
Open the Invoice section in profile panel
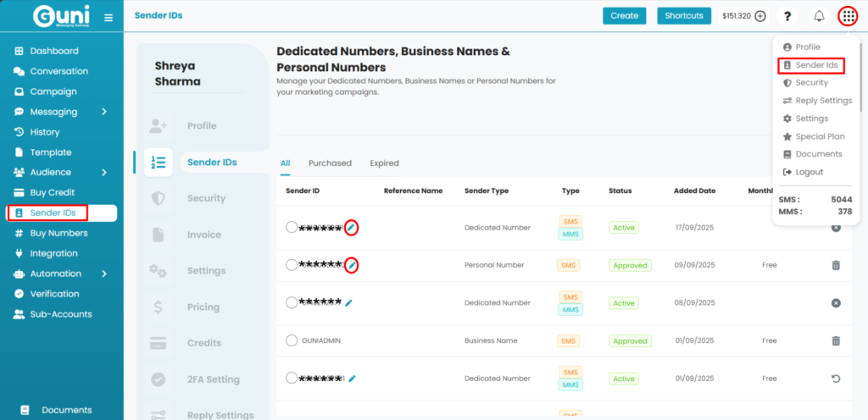[x=203, y=235]
